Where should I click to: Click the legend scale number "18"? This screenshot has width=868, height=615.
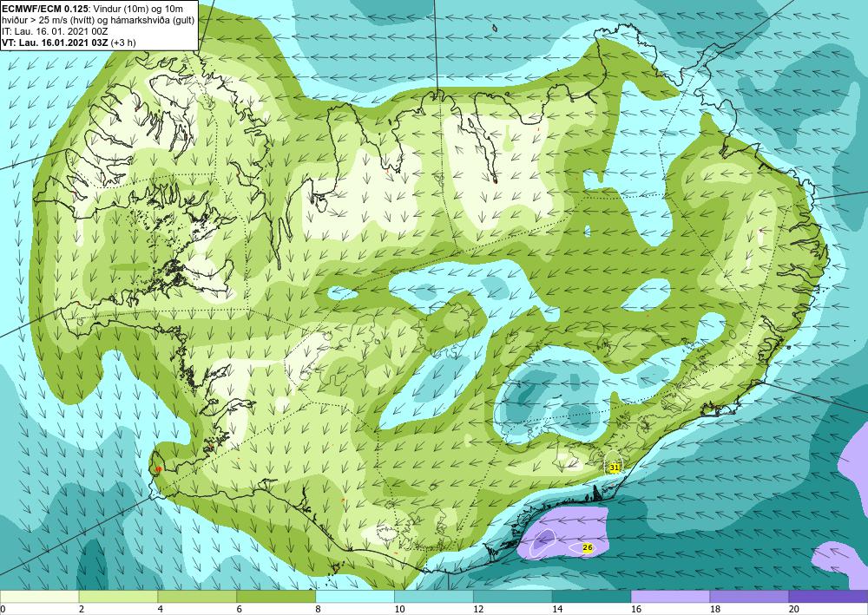[715, 609]
